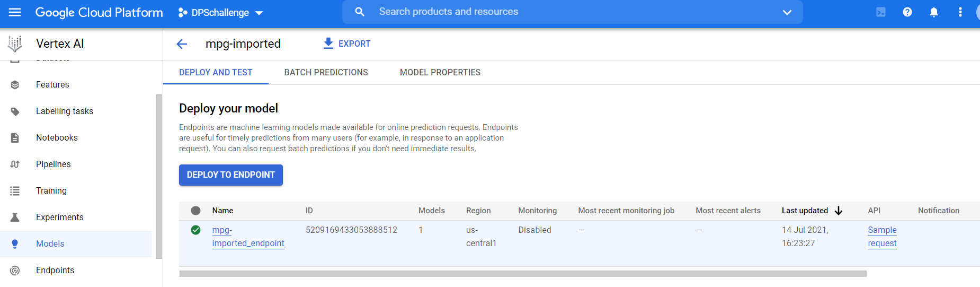
Task: Click the Notification column header
Action: pyautogui.click(x=939, y=211)
